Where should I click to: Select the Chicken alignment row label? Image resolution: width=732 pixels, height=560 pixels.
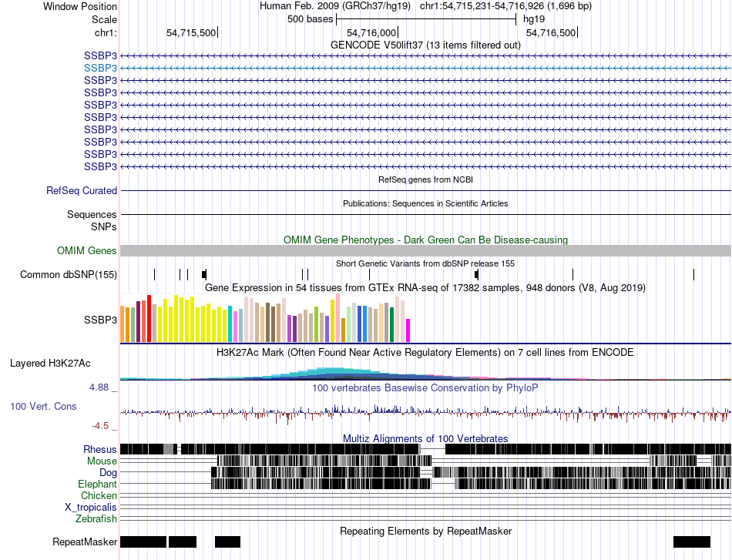99,495
